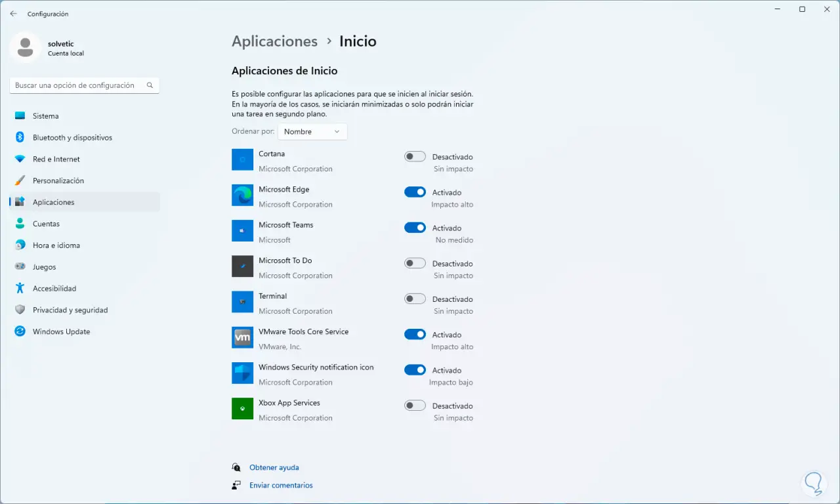This screenshot has height=504, width=840.
Task: Click the back arrow in Configuración
Action: pyautogui.click(x=13, y=14)
